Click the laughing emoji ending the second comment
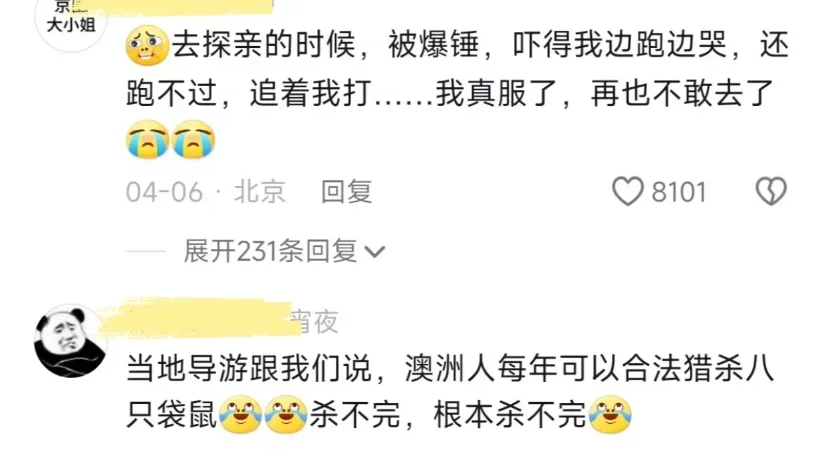The width and height of the screenshot is (828, 450). (610, 415)
